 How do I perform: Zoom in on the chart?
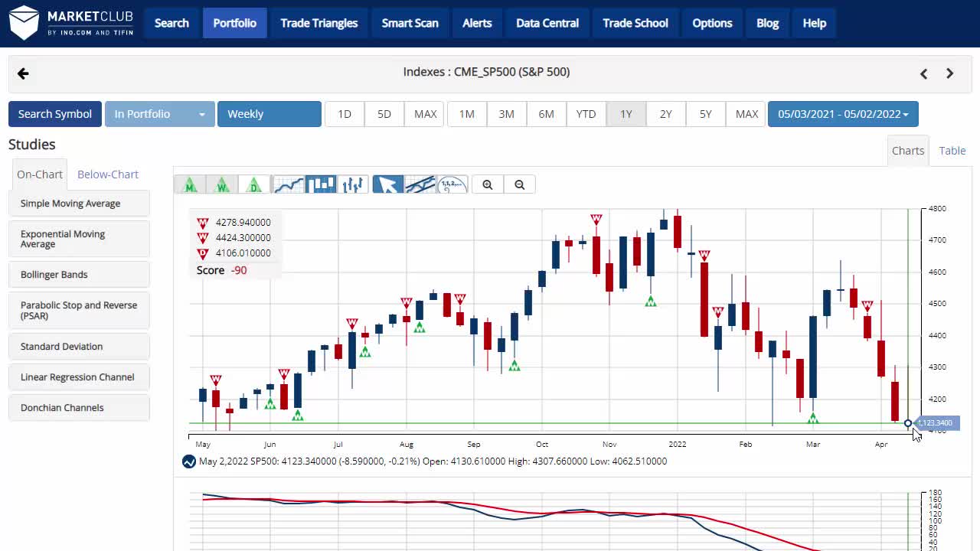488,184
